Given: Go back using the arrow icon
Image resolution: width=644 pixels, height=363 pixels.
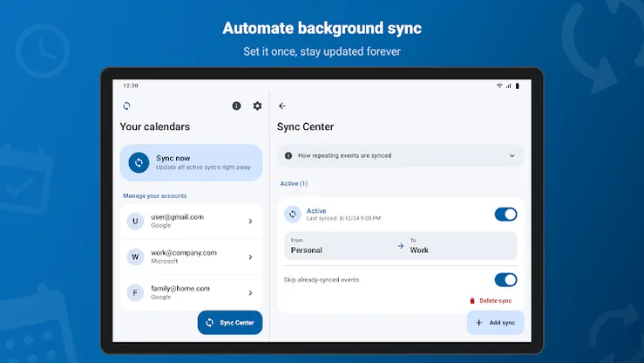Looking at the screenshot, I should (282, 106).
